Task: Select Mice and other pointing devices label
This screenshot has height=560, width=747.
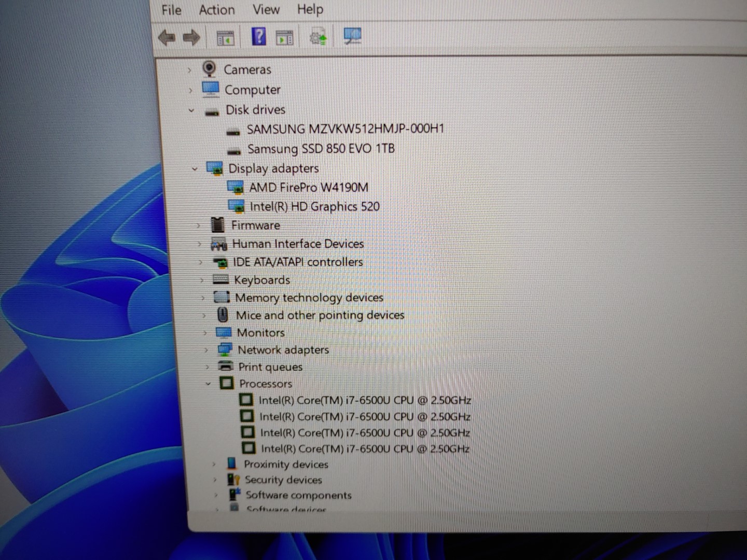Action: click(x=320, y=315)
